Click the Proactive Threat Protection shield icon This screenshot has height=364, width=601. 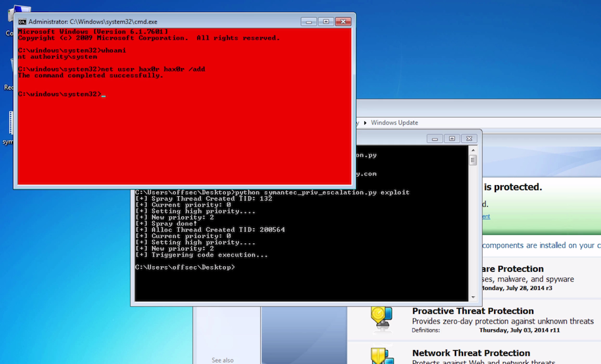click(x=381, y=318)
